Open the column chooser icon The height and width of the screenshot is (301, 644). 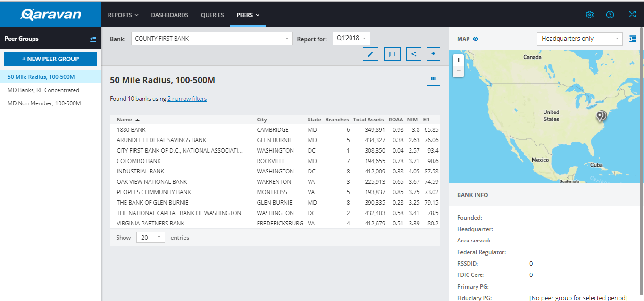tap(433, 78)
